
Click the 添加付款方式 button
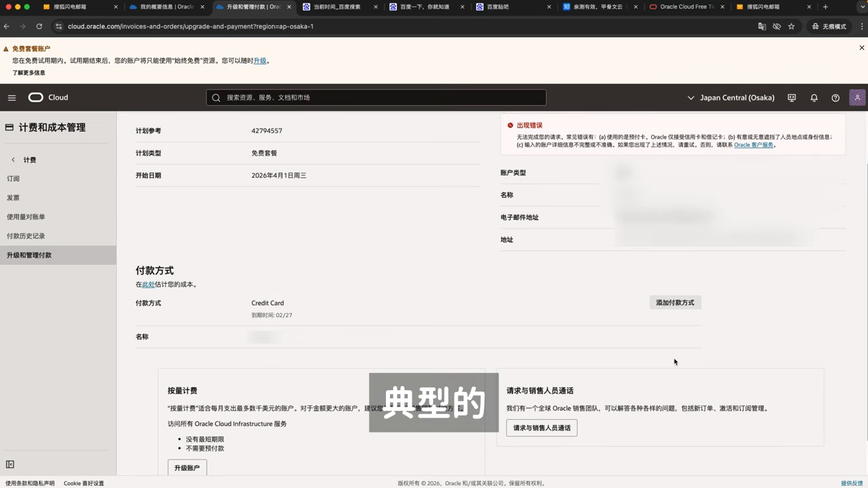675,303
